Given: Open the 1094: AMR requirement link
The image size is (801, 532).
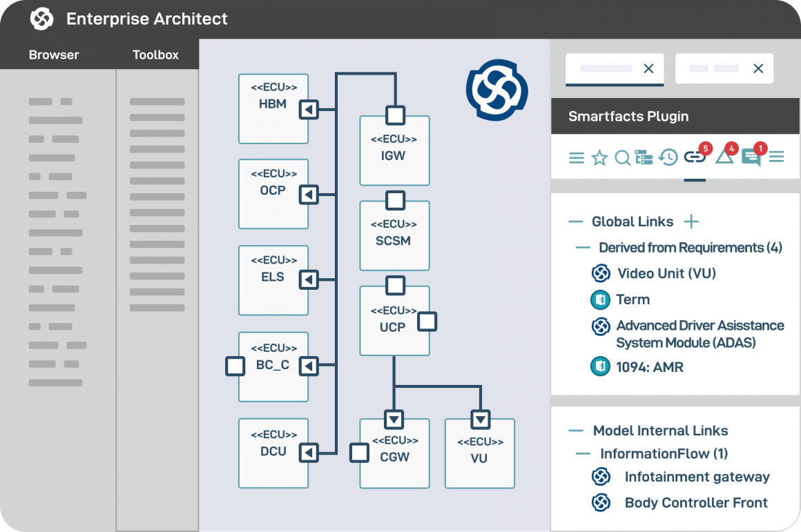Looking at the screenshot, I should pos(652,366).
